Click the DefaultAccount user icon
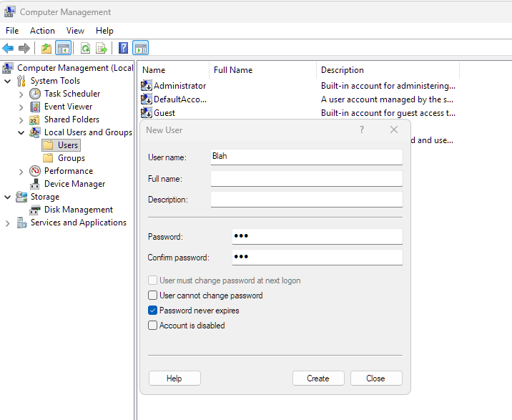 point(147,99)
